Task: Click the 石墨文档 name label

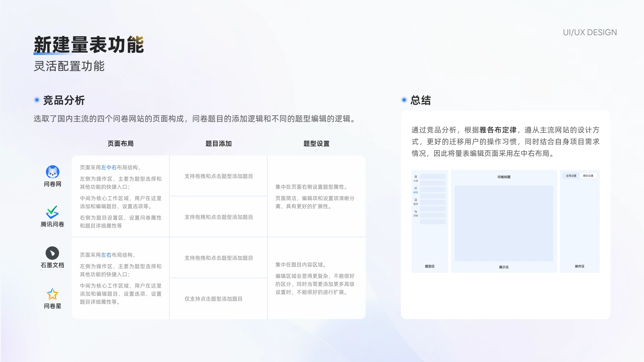Action: (52, 265)
